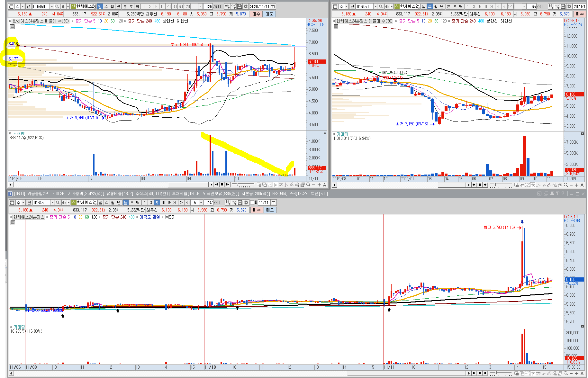Click left scroll arrow under bottom chart
The width and height of the screenshot is (588, 378).
[11, 373]
